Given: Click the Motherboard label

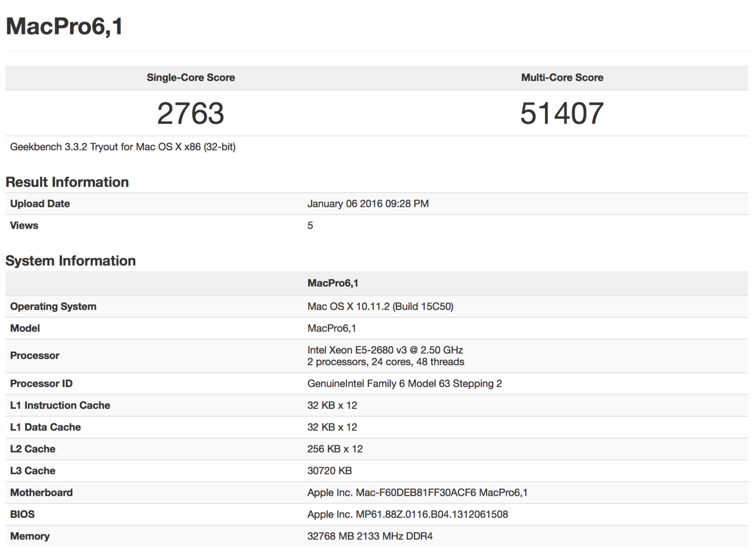Looking at the screenshot, I should pyautogui.click(x=42, y=493).
